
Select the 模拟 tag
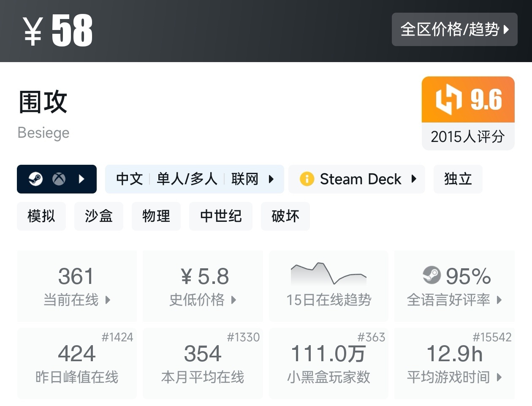tap(41, 216)
